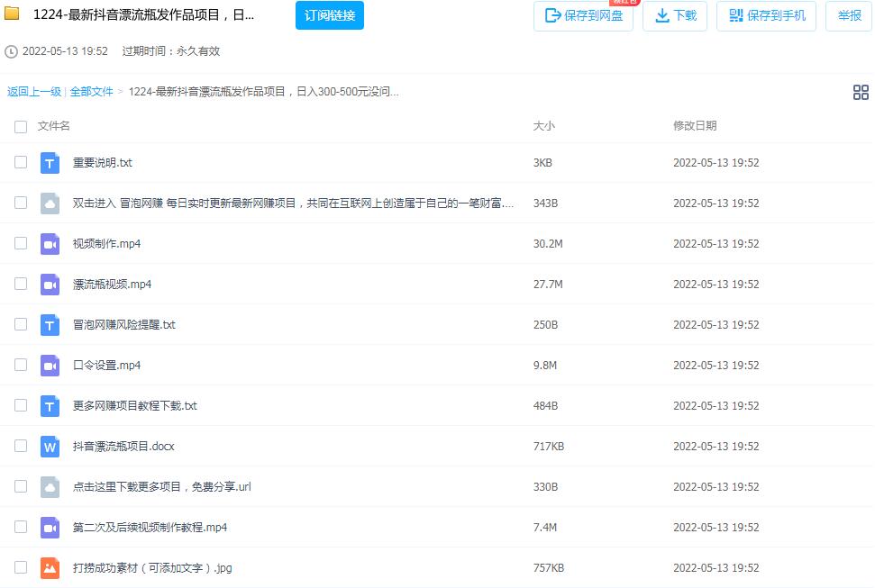Click the text icon for 更多网赚项目教程下载.txt
This screenshot has width=875, height=588.
coord(50,406)
